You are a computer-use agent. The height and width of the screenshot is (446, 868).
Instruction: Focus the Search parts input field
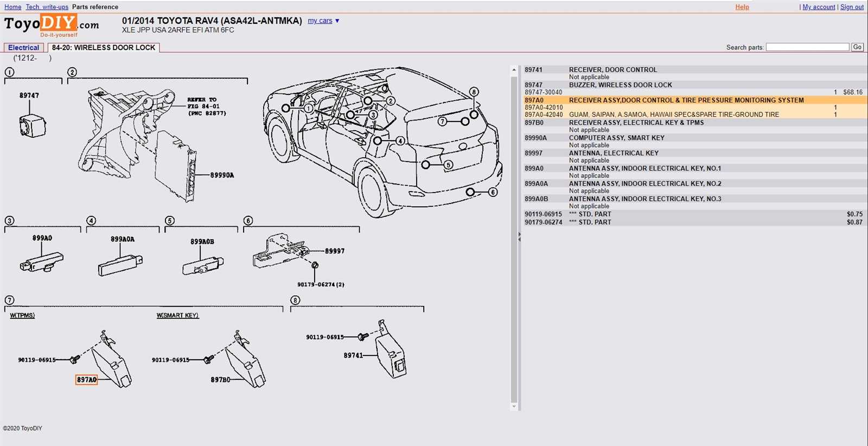pyautogui.click(x=807, y=47)
